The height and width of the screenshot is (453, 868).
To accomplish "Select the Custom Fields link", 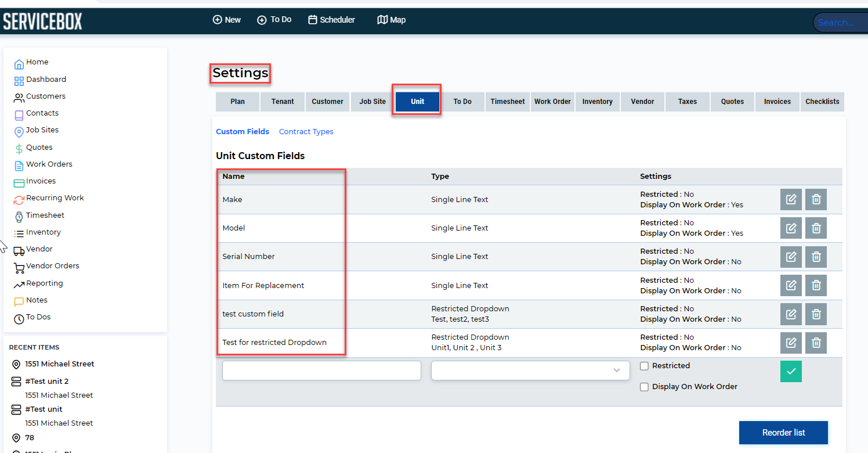I will pyautogui.click(x=243, y=132).
